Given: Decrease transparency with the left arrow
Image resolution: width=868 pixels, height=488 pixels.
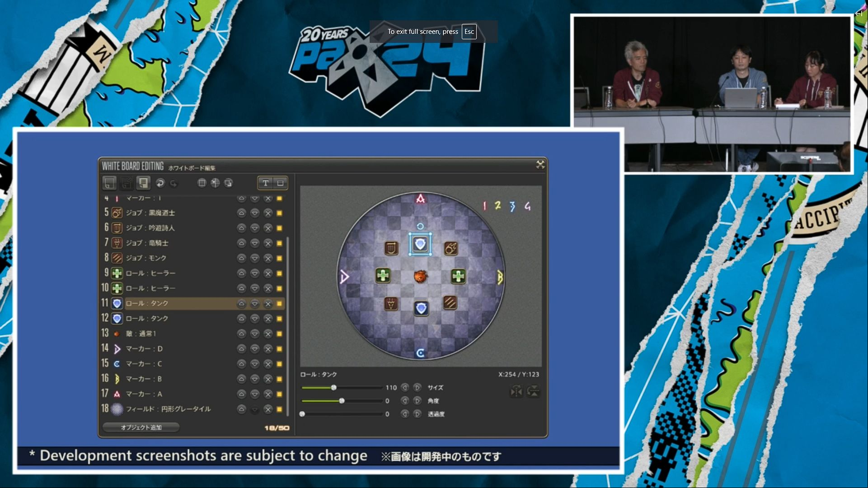Looking at the screenshot, I should coord(405,414).
